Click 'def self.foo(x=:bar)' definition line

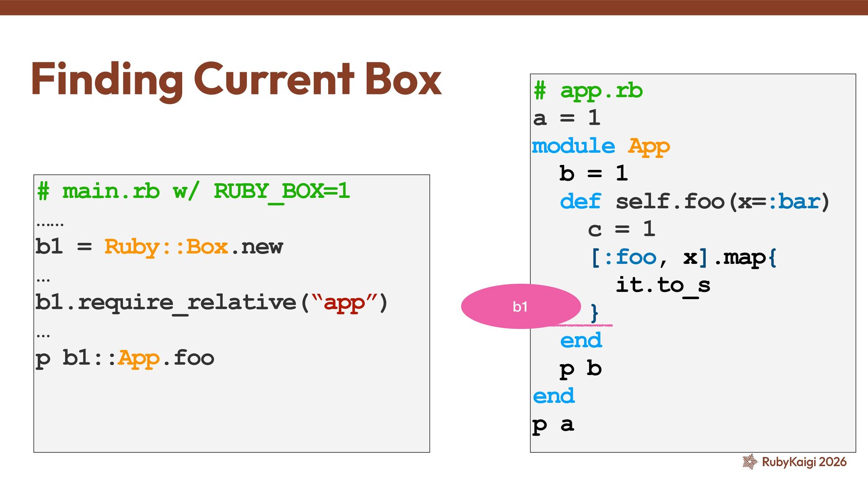(x=694, y=202)
